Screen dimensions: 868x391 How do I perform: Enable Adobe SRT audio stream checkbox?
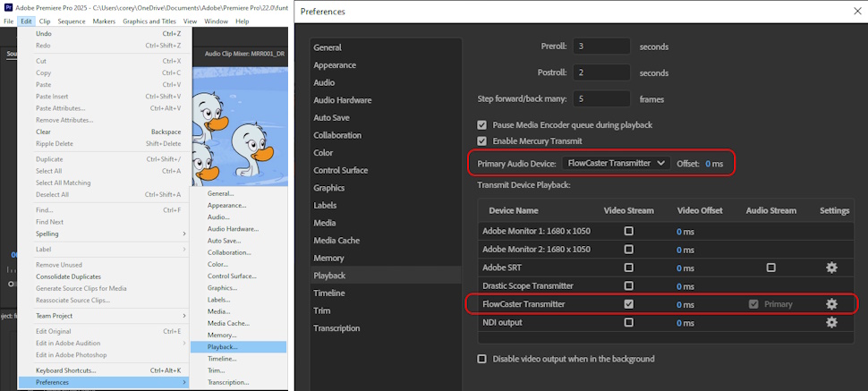pyautogui.click(x=770, y=268)
